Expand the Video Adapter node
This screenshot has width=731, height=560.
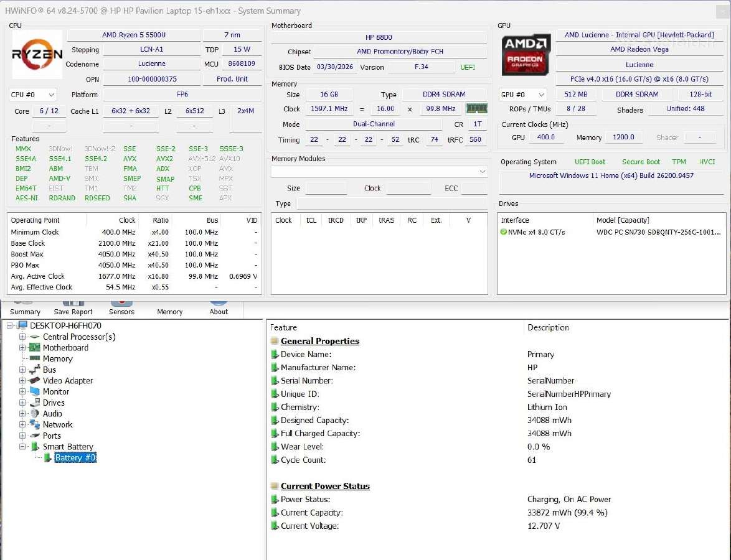[x=22, y=381]
